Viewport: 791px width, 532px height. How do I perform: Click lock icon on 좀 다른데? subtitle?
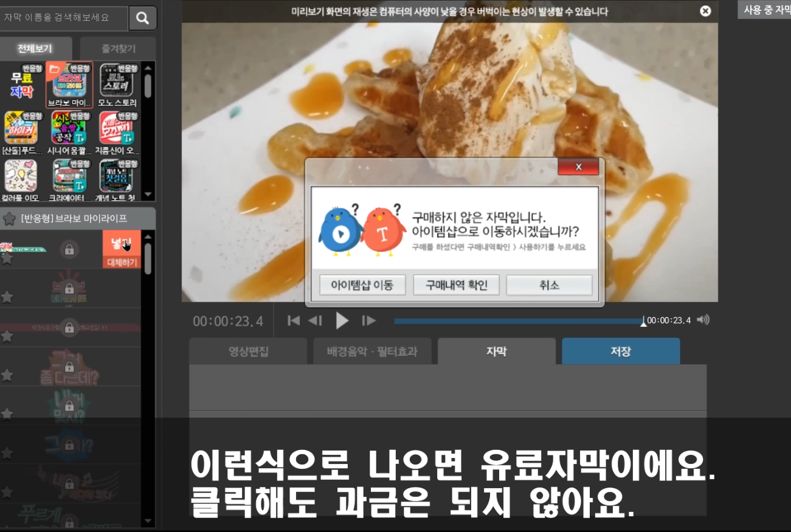point(69,367)
